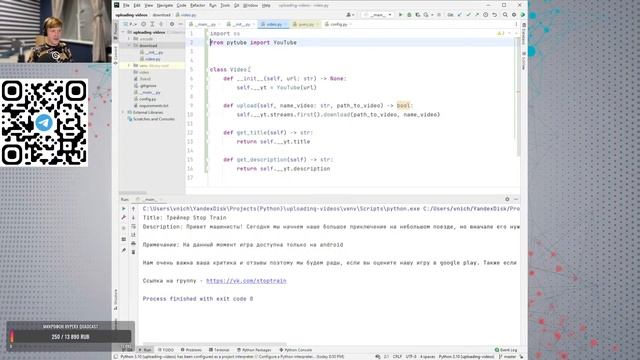Viewport: 640px width, 360px height.
Task: Switch to the __init__.py editor tab
Action: click(241, 24)
